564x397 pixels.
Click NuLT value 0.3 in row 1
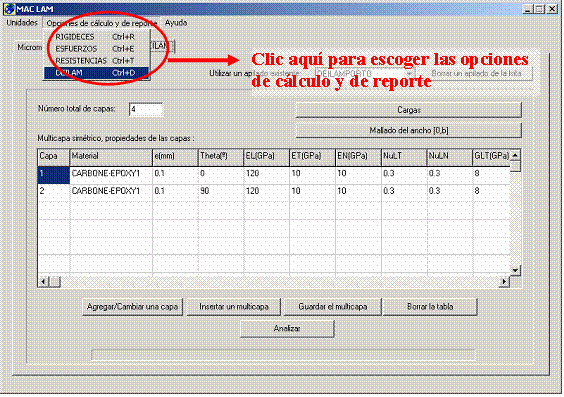click(x=404, y=175)
